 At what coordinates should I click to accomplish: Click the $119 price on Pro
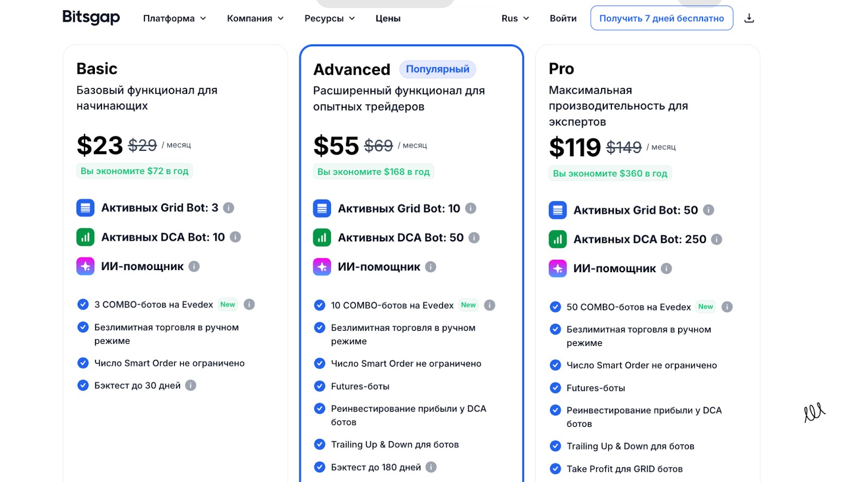[x=575, y=147]
